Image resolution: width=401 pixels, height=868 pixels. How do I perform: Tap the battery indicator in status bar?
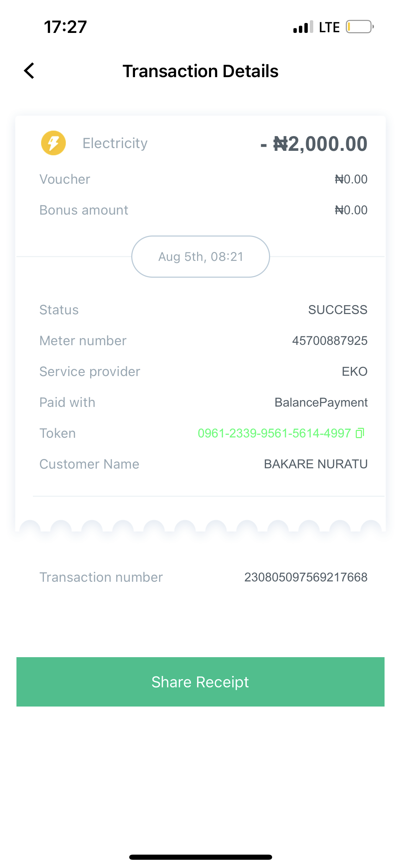point(359,27)
